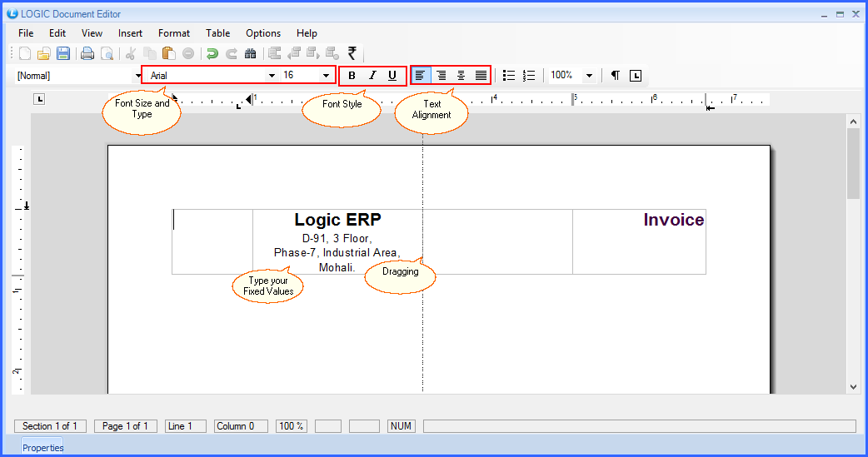The width and height of the screenshot is (868, 457).
Task: Click 'Section 1 of 1' in the status bar
Action: [50, 426]
